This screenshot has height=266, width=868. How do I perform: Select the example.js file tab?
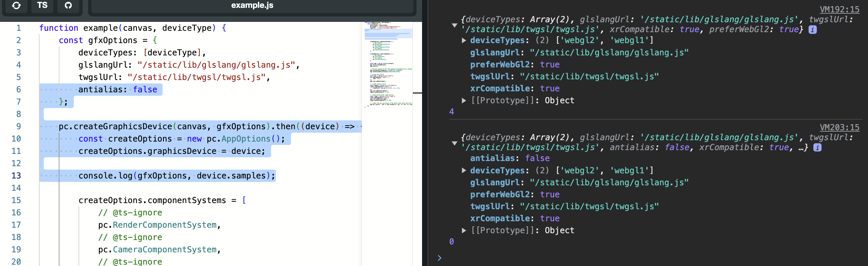252,5
